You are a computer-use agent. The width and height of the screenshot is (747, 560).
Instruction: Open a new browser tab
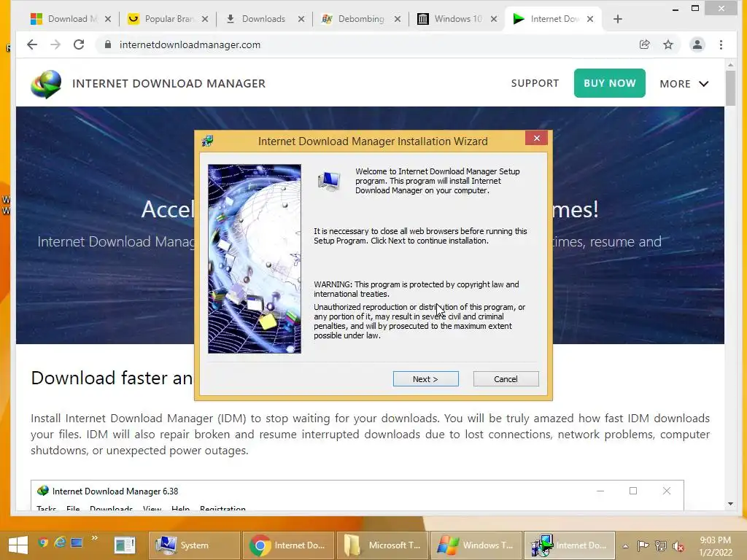tap(617, 19)
